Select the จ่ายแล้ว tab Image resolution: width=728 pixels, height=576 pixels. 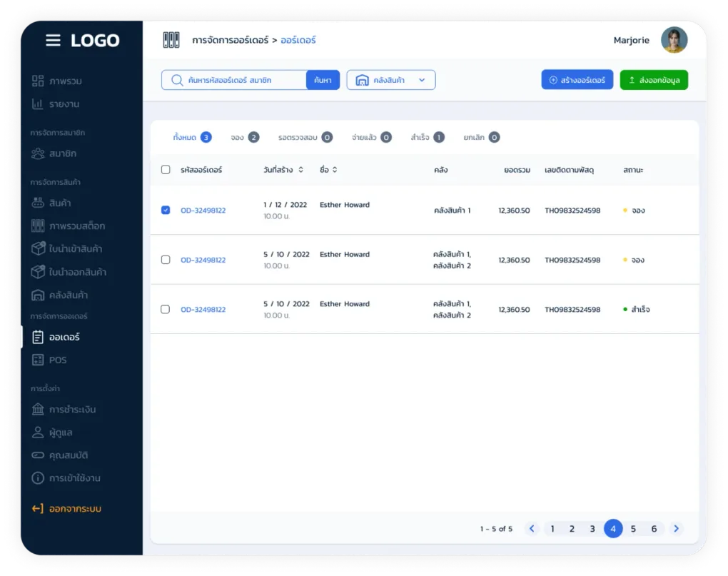pyautogui.click(x=371, y=137)
